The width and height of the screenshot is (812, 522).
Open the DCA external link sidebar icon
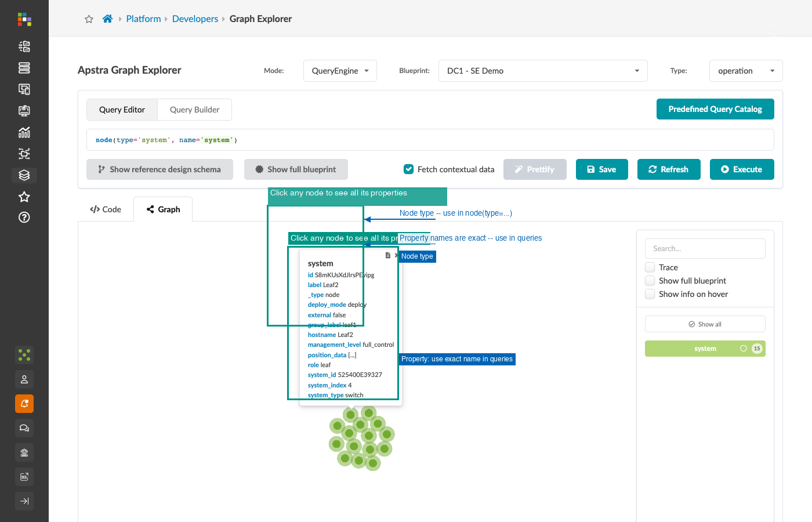(24, 477)
